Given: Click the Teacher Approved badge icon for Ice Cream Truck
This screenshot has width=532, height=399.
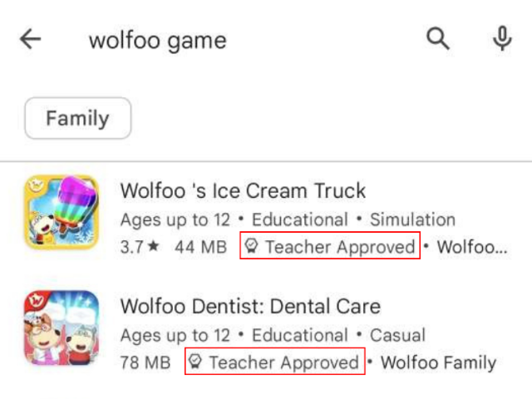Looking at the screenshot, I should (251, 246).
